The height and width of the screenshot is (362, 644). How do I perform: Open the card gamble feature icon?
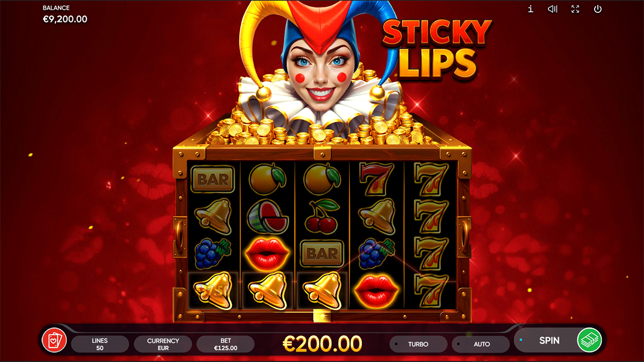(54, 340)
